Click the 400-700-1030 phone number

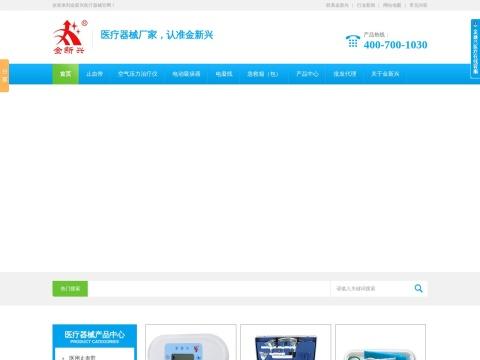click(395, 45)
